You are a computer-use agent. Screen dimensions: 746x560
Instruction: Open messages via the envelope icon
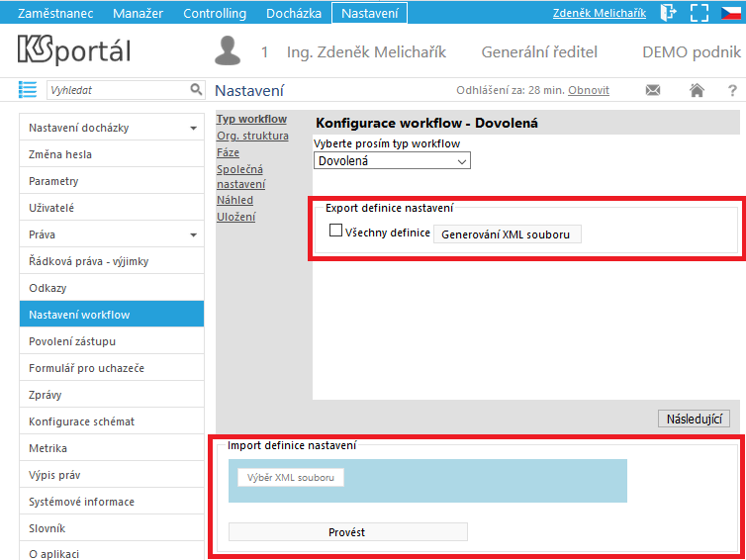[x=653, y=90]
